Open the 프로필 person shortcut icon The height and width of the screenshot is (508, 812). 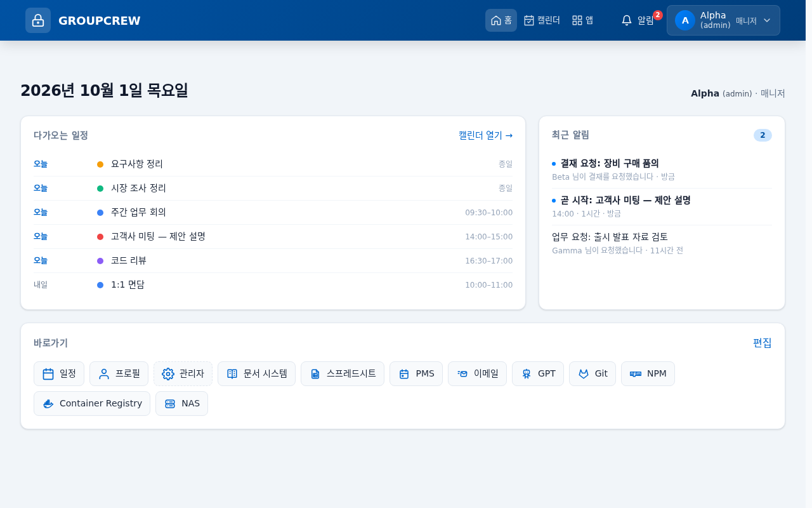104,374
